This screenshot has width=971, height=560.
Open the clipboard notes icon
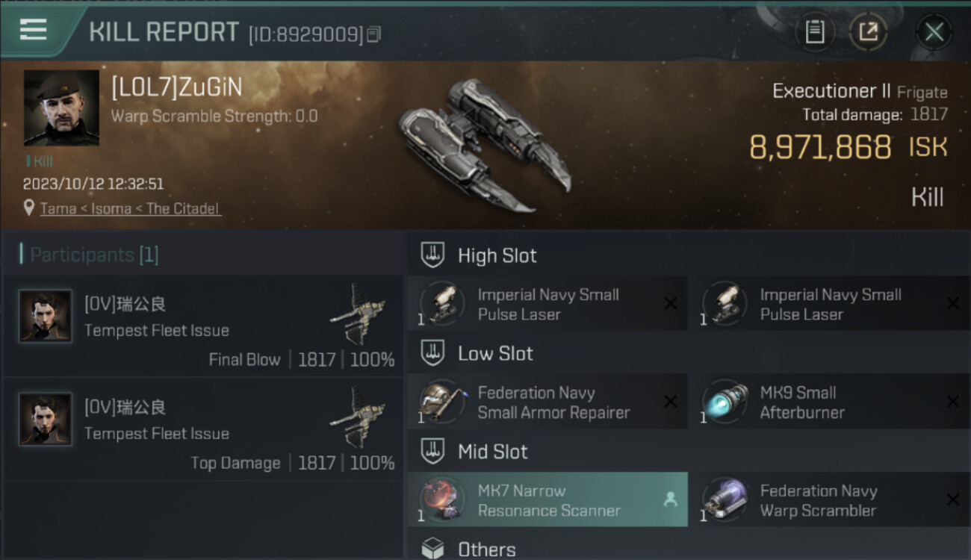[x=814, y=31]
